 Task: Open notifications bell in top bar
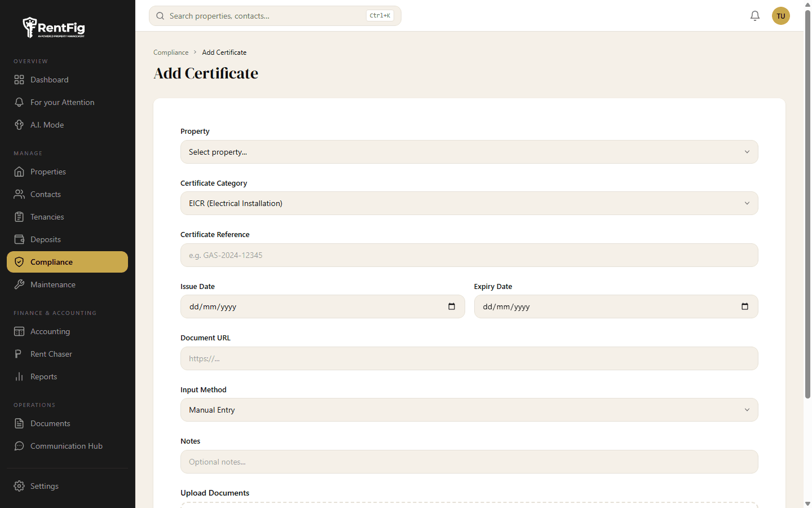[755, 16]
